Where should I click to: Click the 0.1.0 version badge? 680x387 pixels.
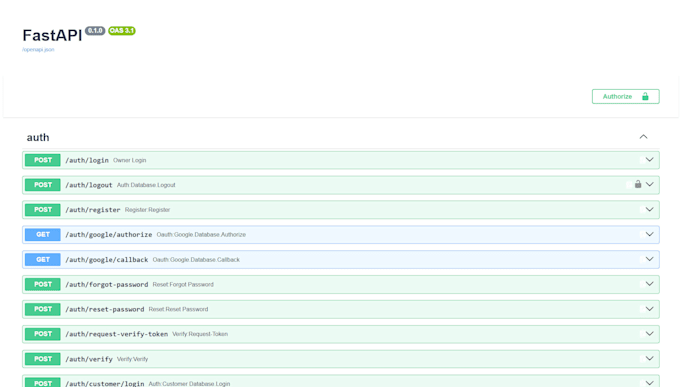[x=95, y=30]
